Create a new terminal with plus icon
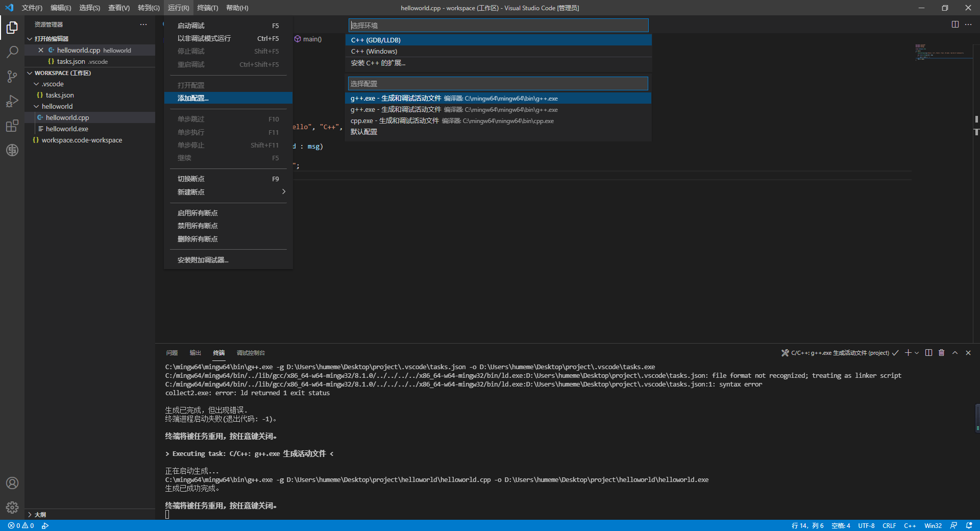Viewport: 980px width, 531px height. click(908, 353)
